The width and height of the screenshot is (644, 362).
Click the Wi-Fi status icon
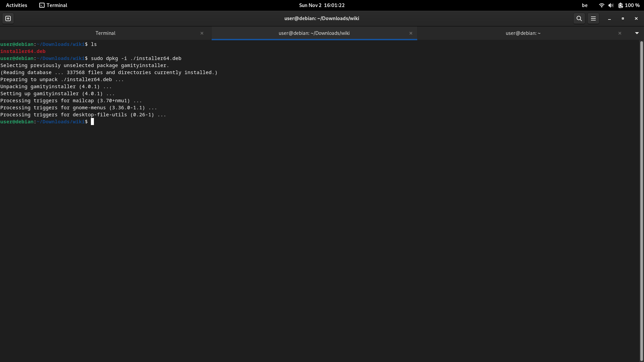[601, 5]
